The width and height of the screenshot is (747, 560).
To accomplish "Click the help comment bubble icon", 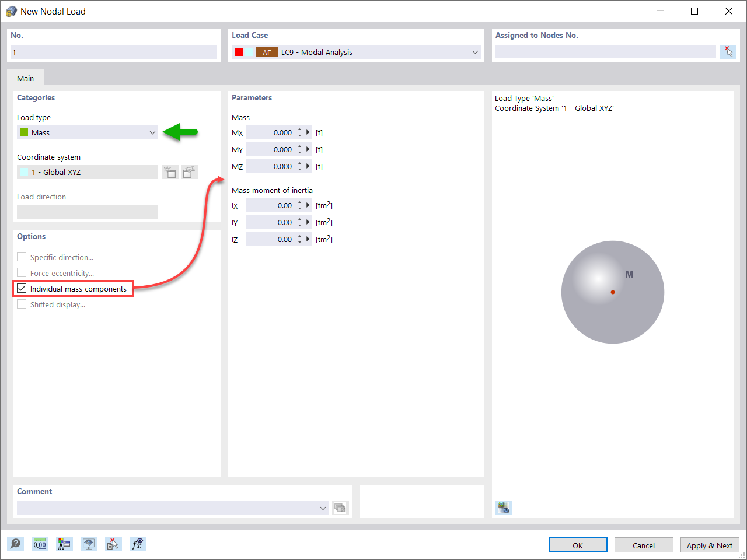I will pyautogui.click(x=16, y=544).
